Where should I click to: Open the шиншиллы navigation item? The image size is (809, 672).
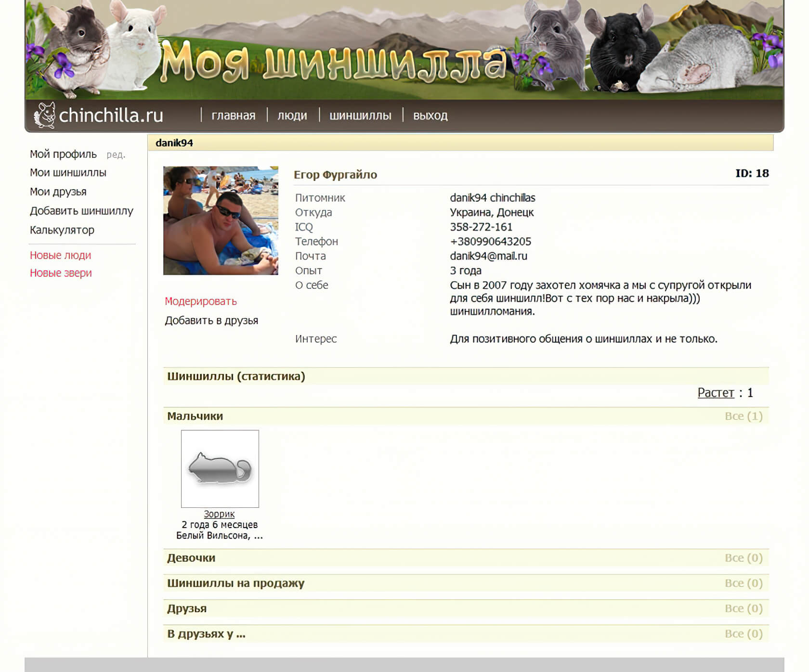pos(360,116)
